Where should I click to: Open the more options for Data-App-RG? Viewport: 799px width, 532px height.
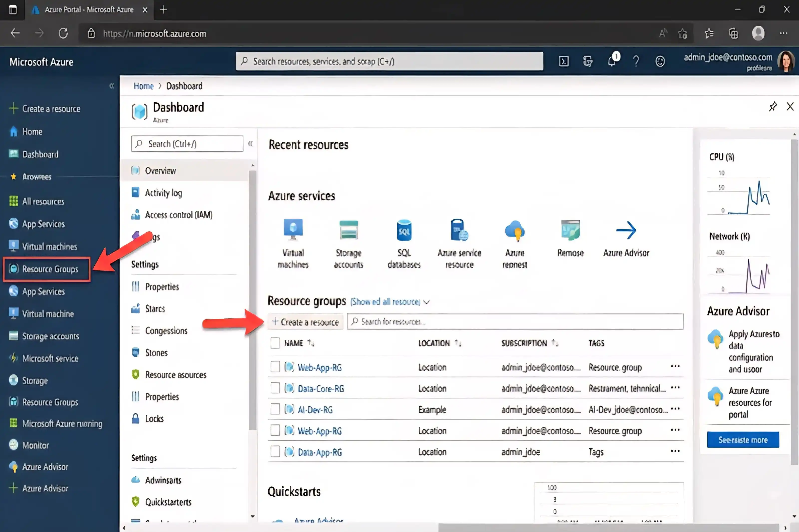click(x=675, y=451)
